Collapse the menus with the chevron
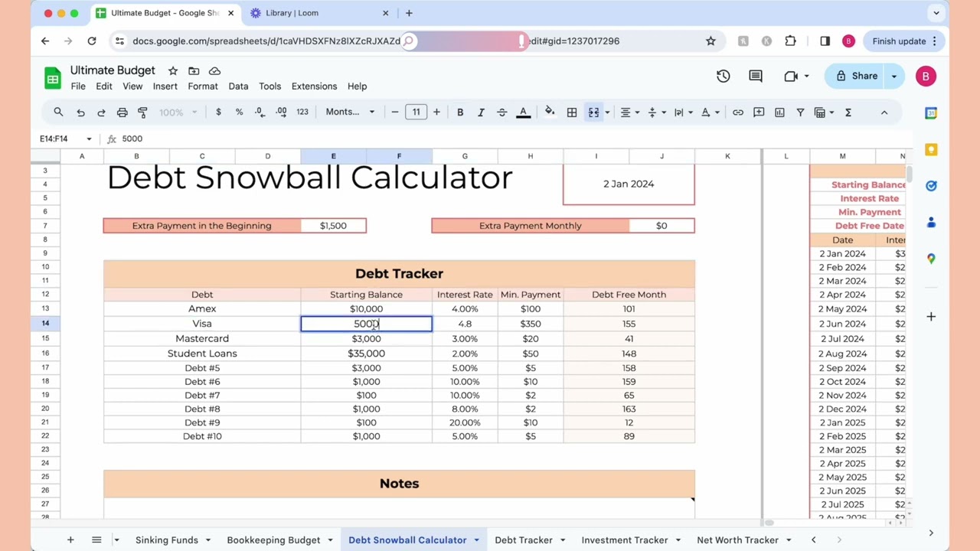The image size is (980, 551). 884,112
